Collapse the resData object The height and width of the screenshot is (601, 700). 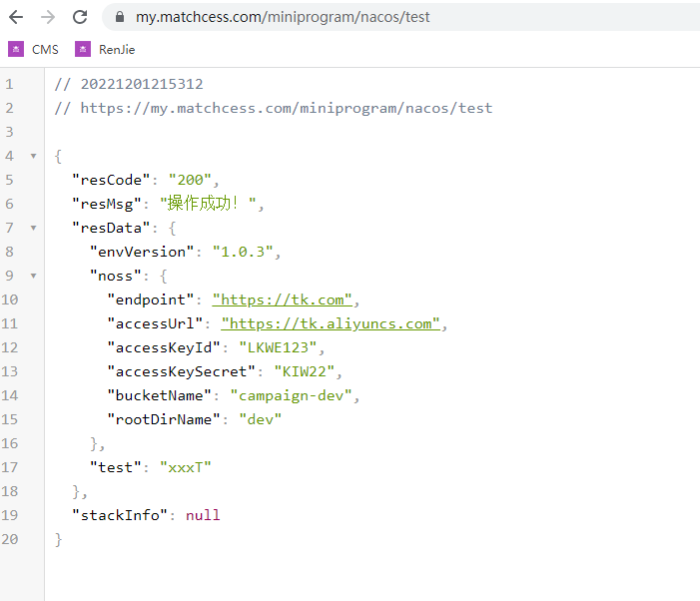[33, 229]
